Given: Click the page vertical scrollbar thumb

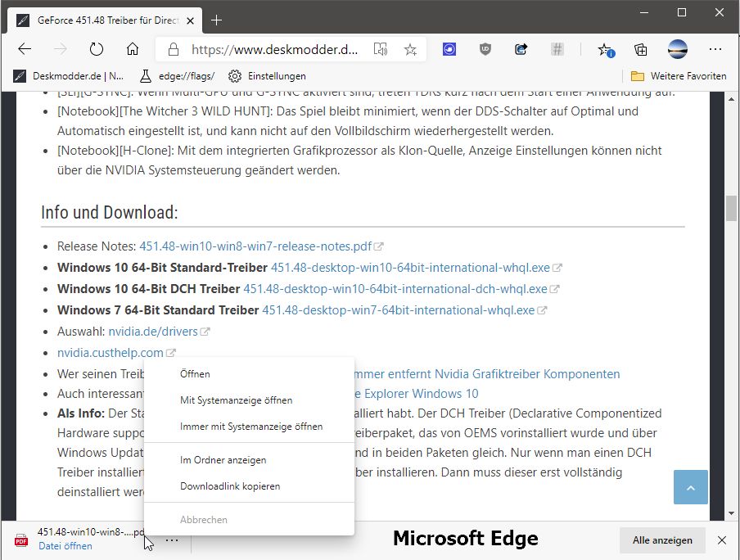Looking at the screenshot, I should (x=731, y=208).
